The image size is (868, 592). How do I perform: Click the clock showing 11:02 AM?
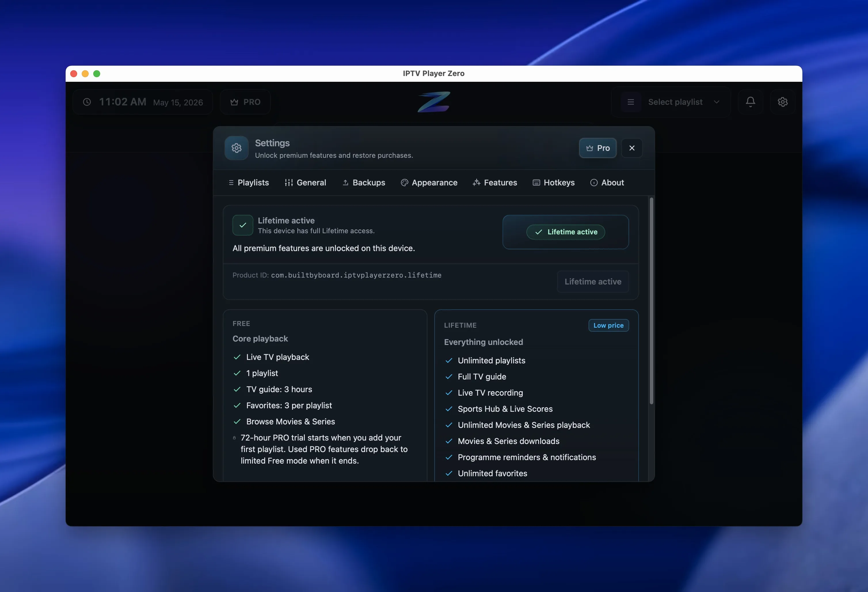pyautogui.click(x=143, y=102)
